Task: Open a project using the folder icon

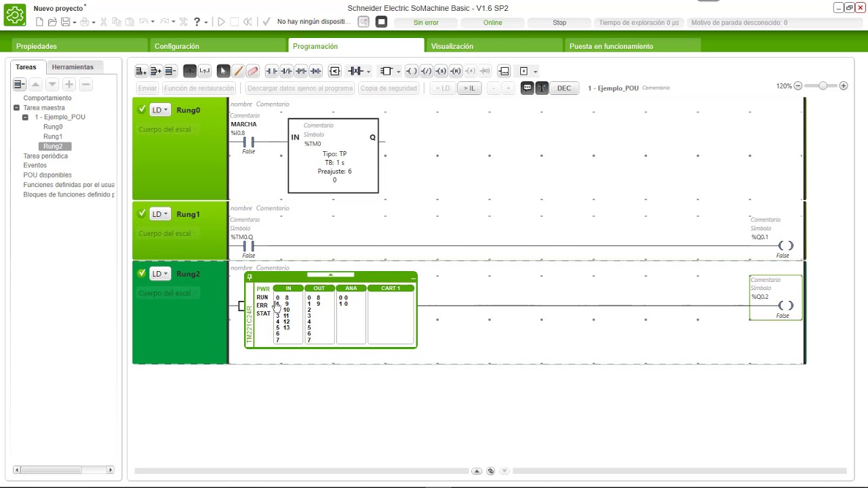Action: pyautogui.click(x=52, y=22)
